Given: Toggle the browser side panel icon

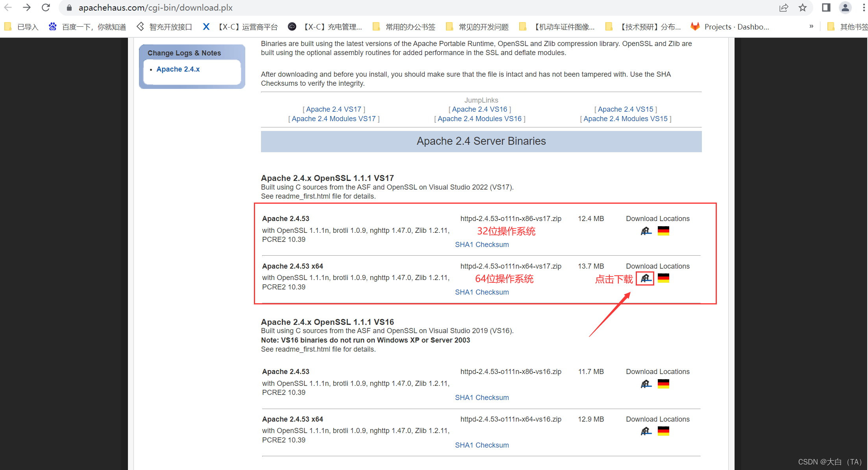Looking at the screenshot, I should click(826, 7).
